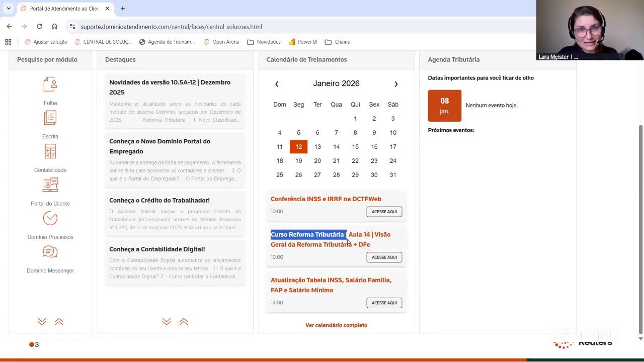Click the Próximos eventos label
The image size is (644, 362).
[x=451, y=130]
